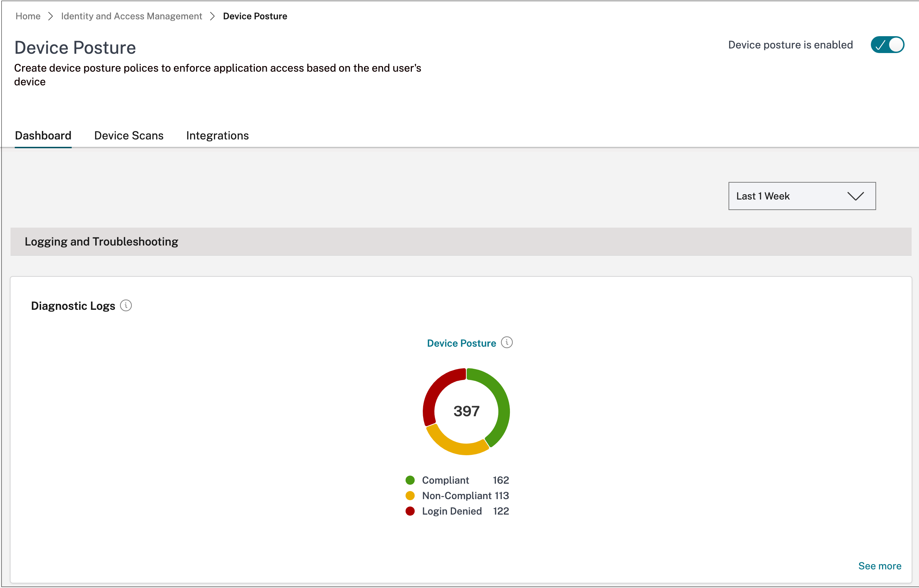The image size is (919, 588).
Task: Open the Identity and Access Management breadcrumb
Action: click(131, 16)
